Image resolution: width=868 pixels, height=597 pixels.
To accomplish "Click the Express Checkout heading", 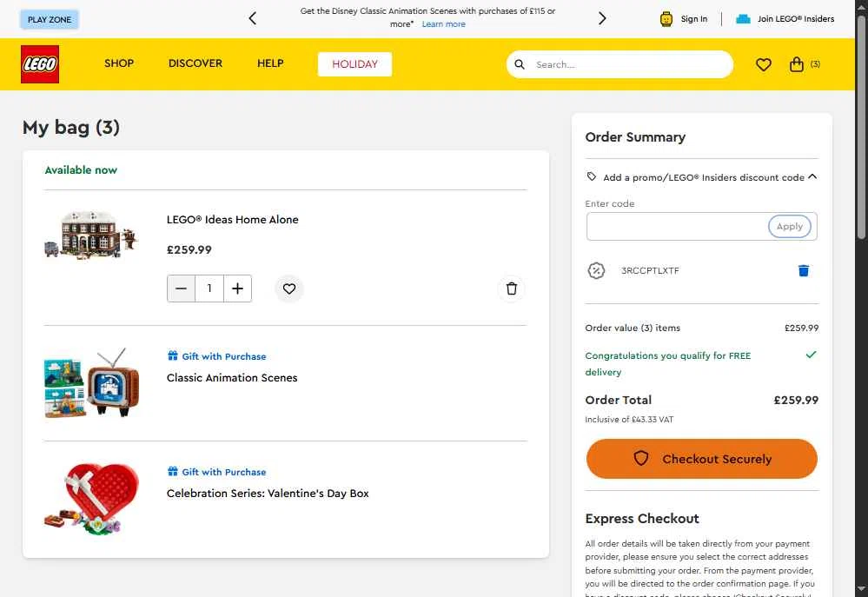I will pos(642,519).
